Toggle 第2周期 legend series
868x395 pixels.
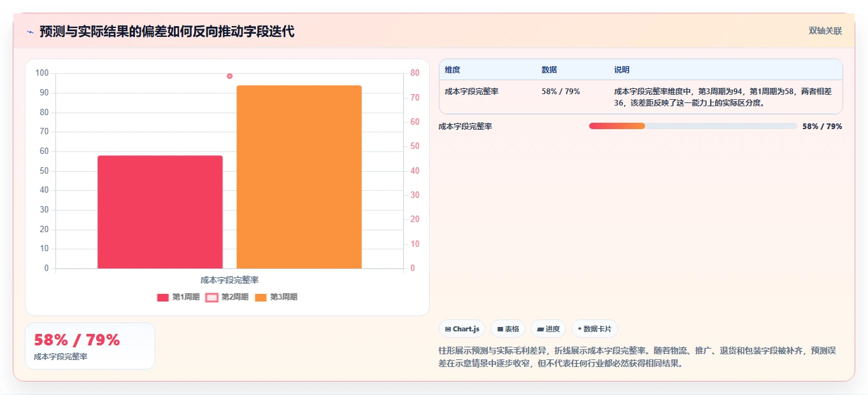[x=227, y=297]
